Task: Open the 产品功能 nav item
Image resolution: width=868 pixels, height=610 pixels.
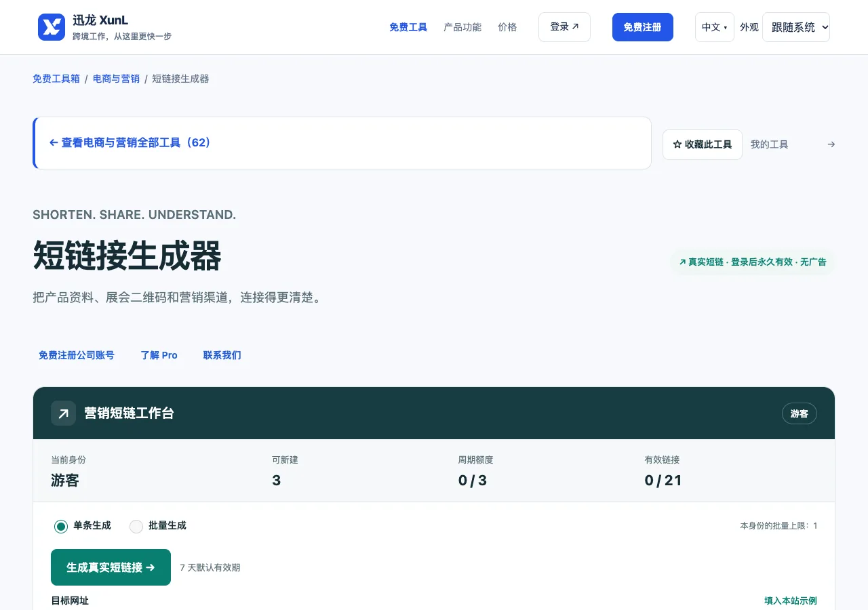Action: [462, 27]
